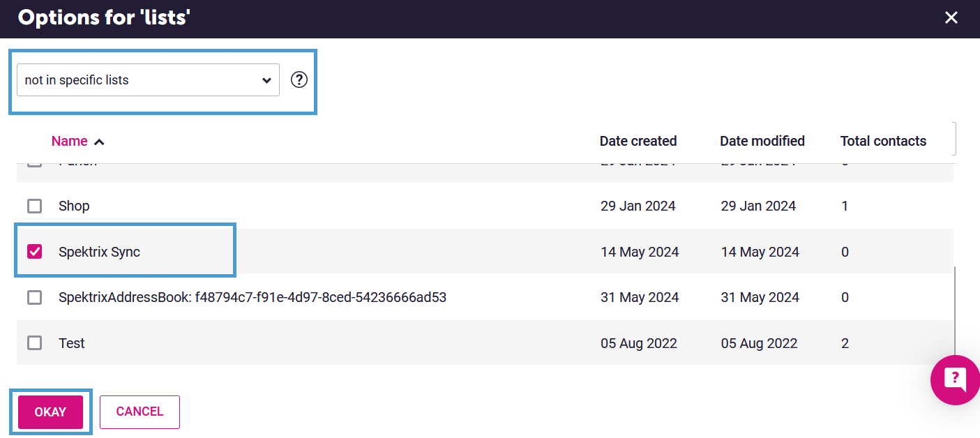This screenshot has width=980, height=438.
Task: Sort by Date created column
Action: click(x=638, y=141)
